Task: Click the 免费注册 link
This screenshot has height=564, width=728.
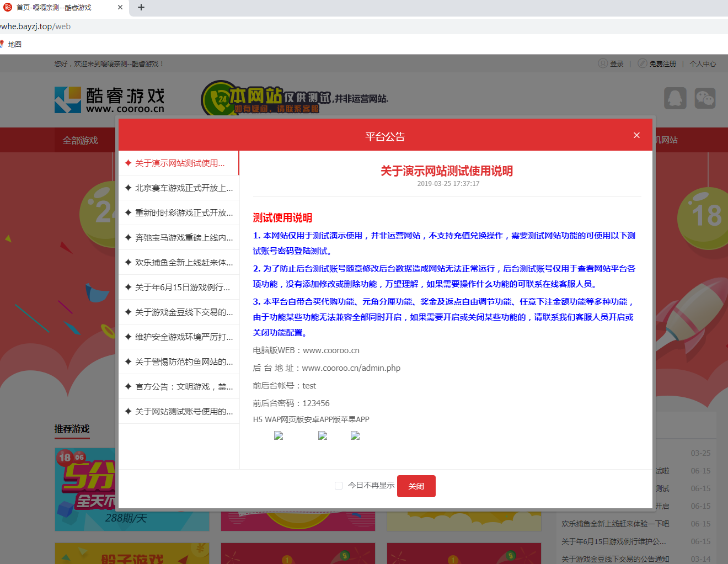Action: pyautogui.click(x=662, y=63)
